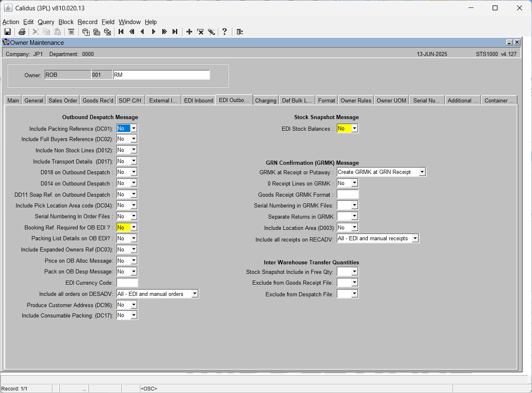Expand GRMK at Receipt or Putaway dropdown
The width and height of the screenshot is (532, 393).
point(422,172)
